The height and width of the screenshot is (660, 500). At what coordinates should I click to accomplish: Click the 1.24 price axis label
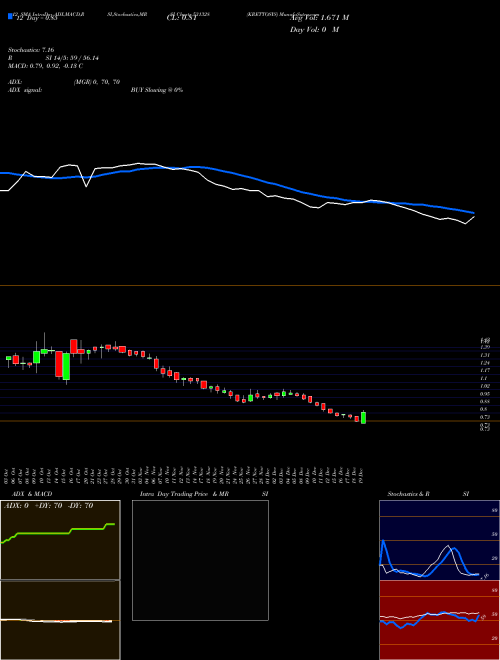(485, 362)
